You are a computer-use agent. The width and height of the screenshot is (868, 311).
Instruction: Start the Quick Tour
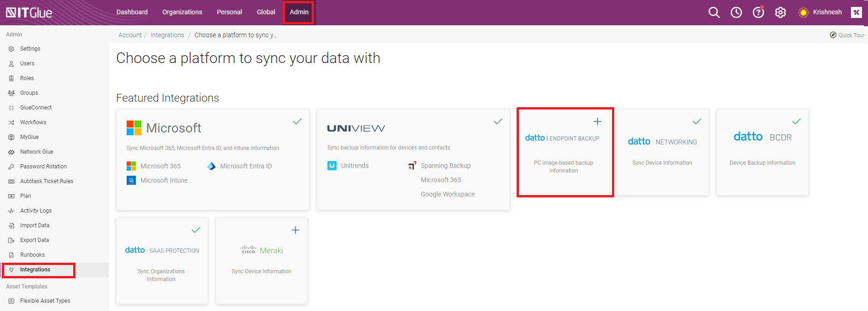pos(847,35)
